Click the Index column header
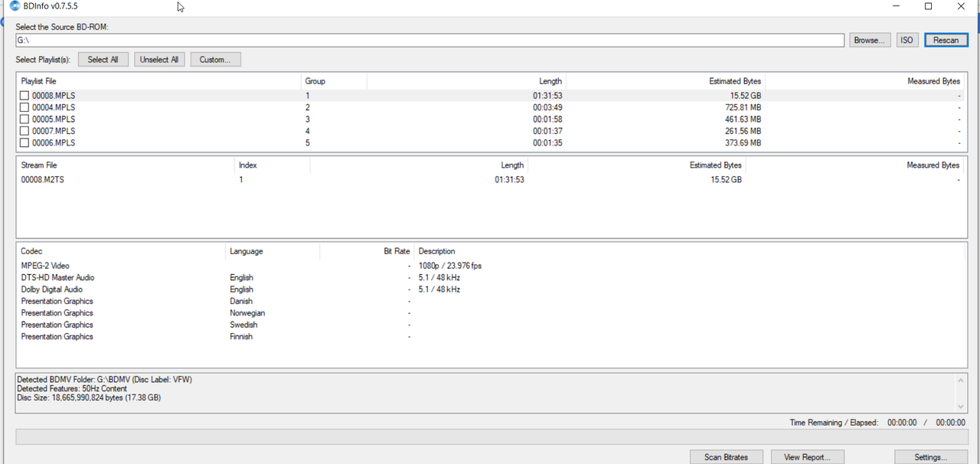The width and height of the screenshot is (980, 464). coord(272,165)
